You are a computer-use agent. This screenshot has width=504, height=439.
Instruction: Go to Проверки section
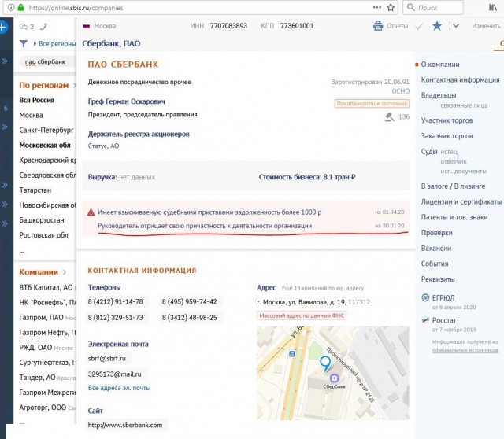click(x=436, y=233)
